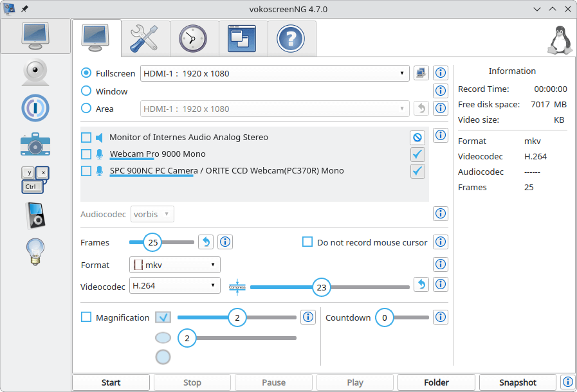Open the Format dropdown showing mkv
577x392 pixels.
174,264
